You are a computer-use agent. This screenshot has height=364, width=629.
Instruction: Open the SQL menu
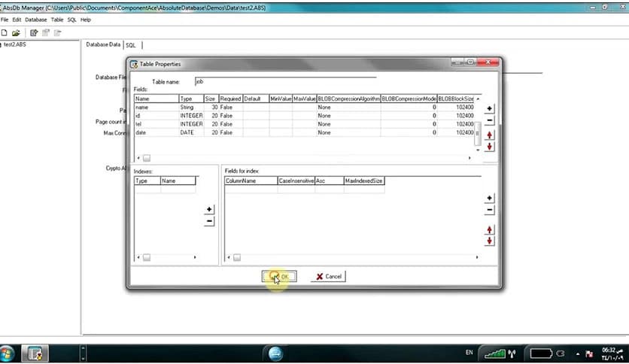[x=71, y=20]
